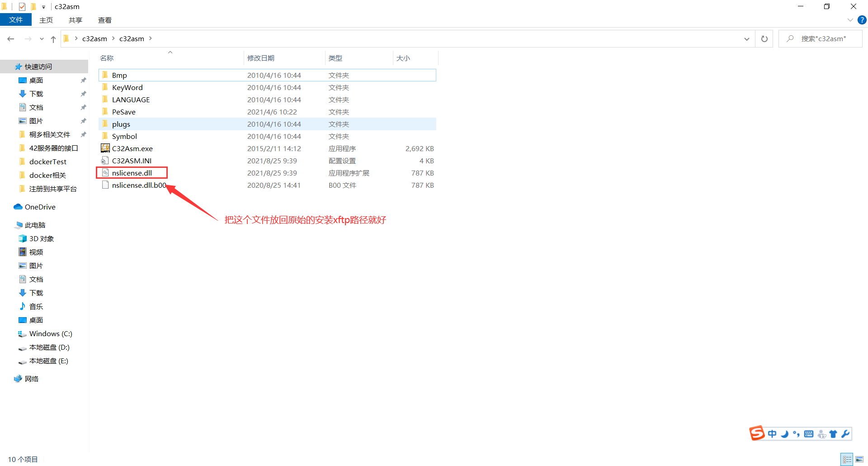
Task: Select the file name nslicense.dll.b00
Action: tap(139, 185)
